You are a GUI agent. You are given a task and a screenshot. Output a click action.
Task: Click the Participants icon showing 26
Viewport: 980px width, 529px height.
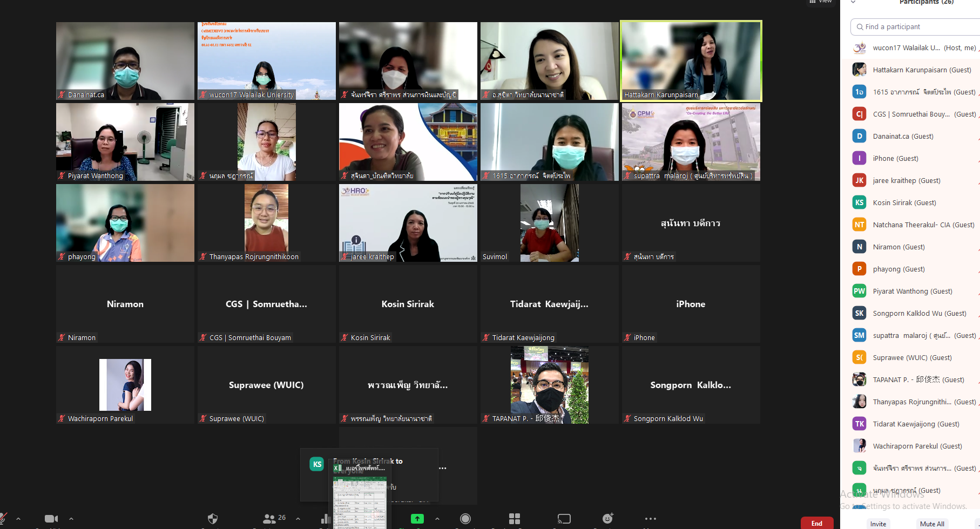point(274,519)
